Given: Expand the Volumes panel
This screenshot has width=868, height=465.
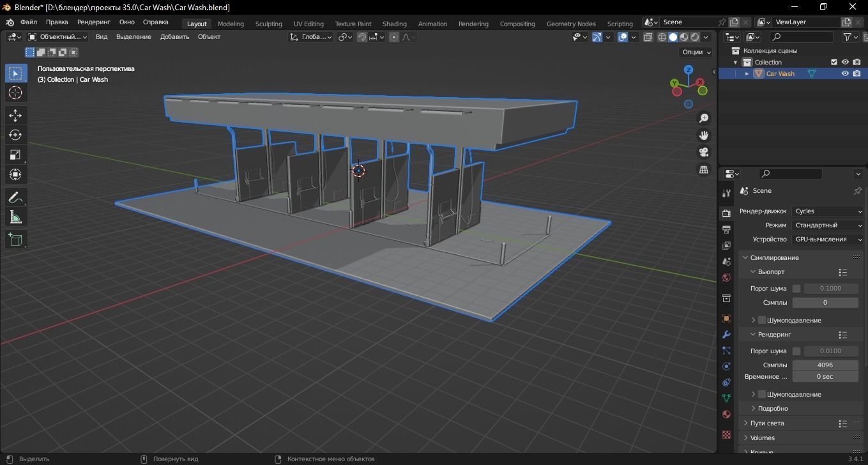Looking at the screenshot, I should (762, 438).
